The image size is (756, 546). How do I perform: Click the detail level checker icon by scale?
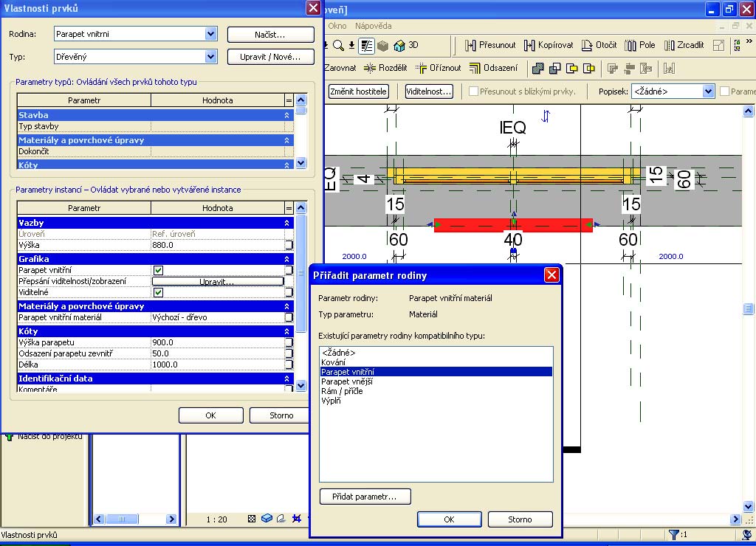(252, 519)
